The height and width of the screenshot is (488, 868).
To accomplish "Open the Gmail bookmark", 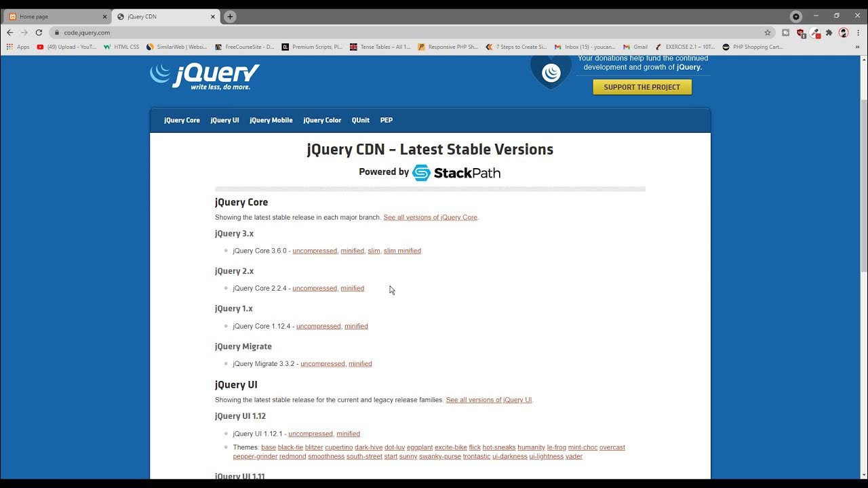I will click(635, 47).
